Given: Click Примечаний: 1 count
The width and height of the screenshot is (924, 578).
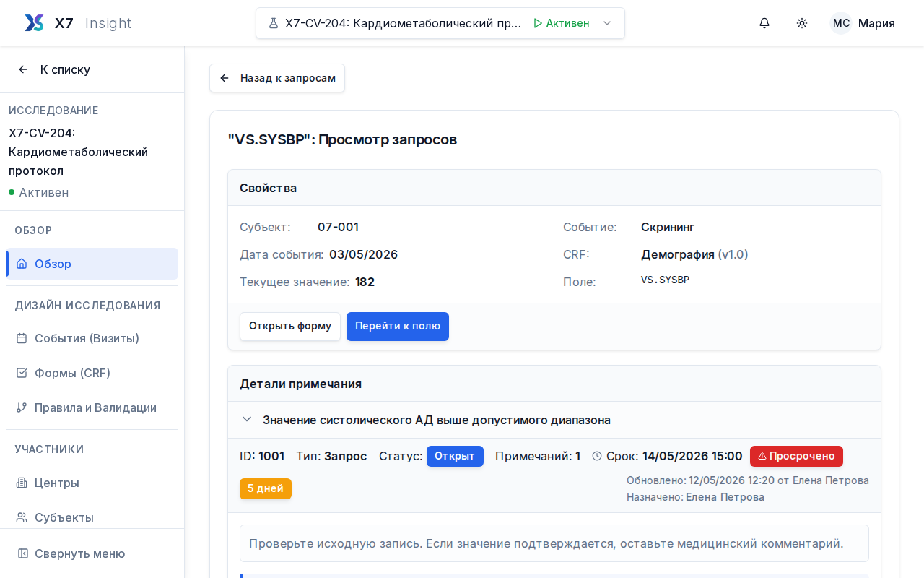Looking at the screenshot, I should click(x=538, y=456).
